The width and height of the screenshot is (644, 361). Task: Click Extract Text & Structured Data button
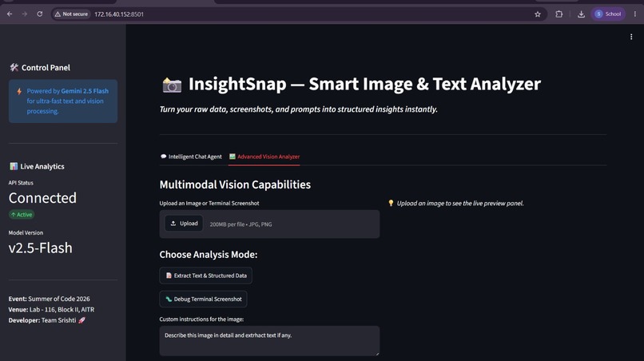(x=206, y=276)
